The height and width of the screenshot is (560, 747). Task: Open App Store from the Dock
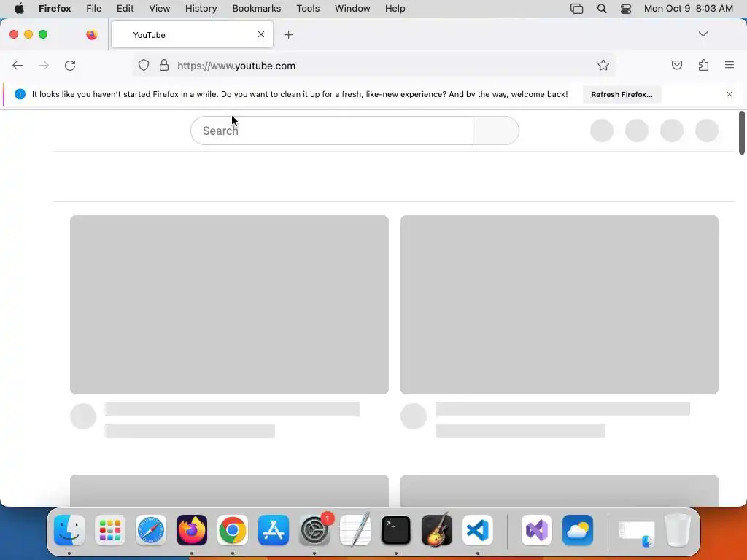pos(274,530)
